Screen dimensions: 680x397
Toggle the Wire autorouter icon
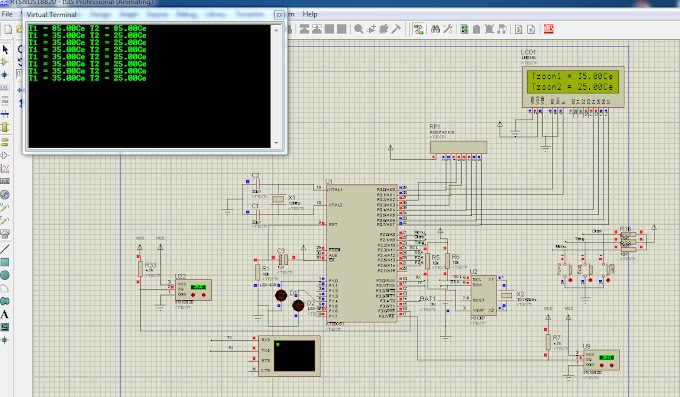pos(418,29)
